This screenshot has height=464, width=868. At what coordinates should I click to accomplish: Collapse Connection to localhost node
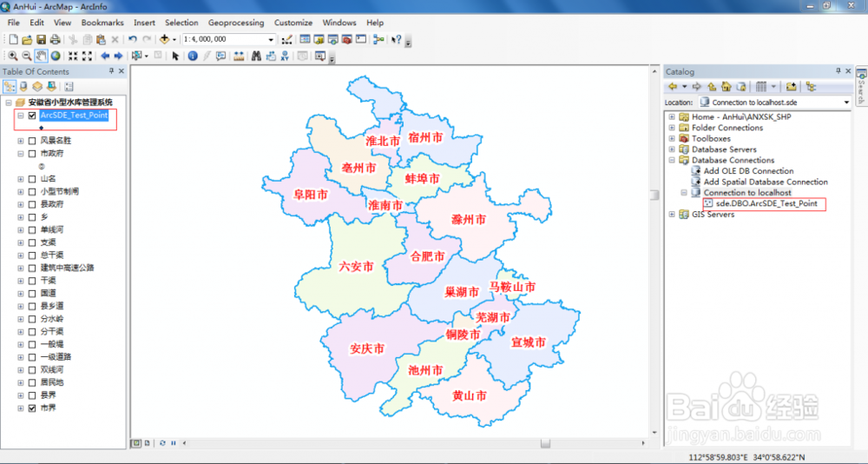684,193
